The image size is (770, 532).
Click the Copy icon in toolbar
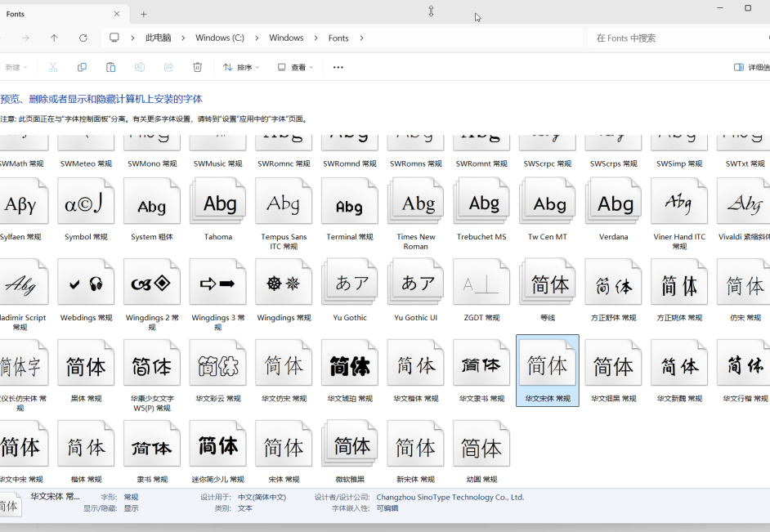[82, 67]
